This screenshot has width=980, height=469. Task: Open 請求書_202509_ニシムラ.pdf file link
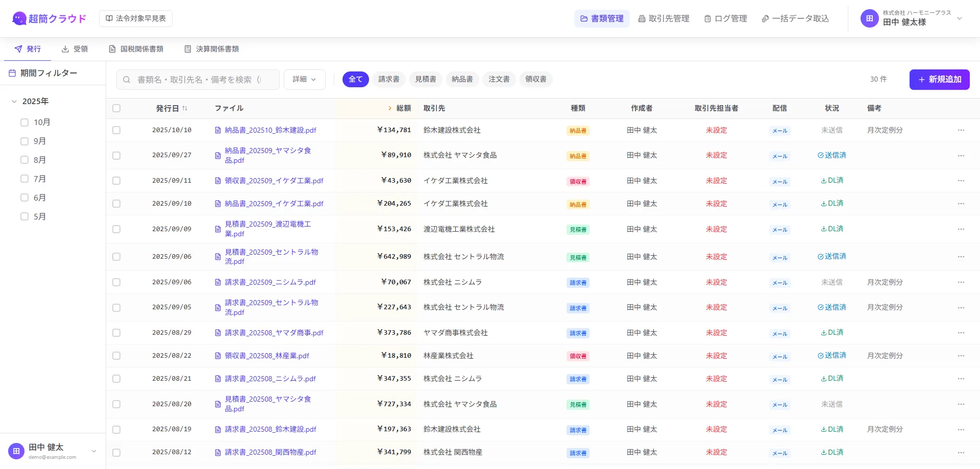(271, 282)
